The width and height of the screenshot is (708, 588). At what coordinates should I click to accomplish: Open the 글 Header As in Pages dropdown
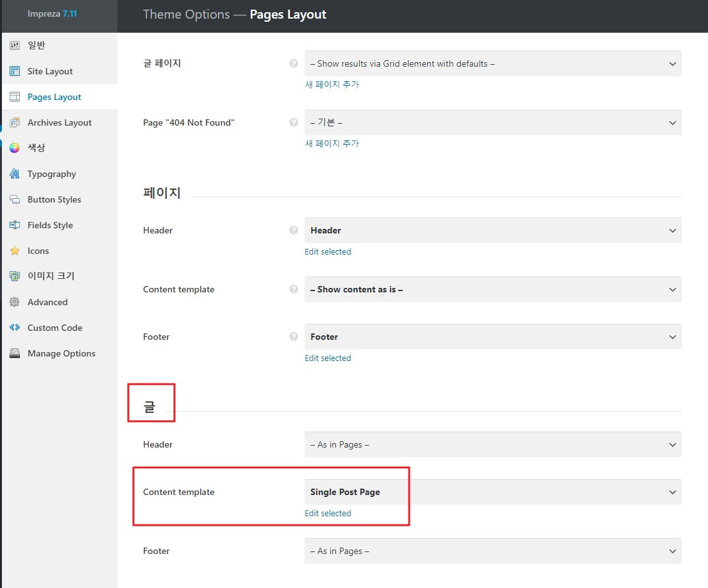[x=493, y=444]
